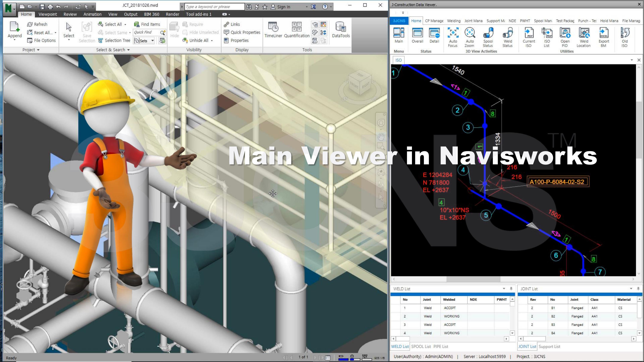Refresh the Navisworks model
This screenshot has width=644, height=362.
(37, 24)
